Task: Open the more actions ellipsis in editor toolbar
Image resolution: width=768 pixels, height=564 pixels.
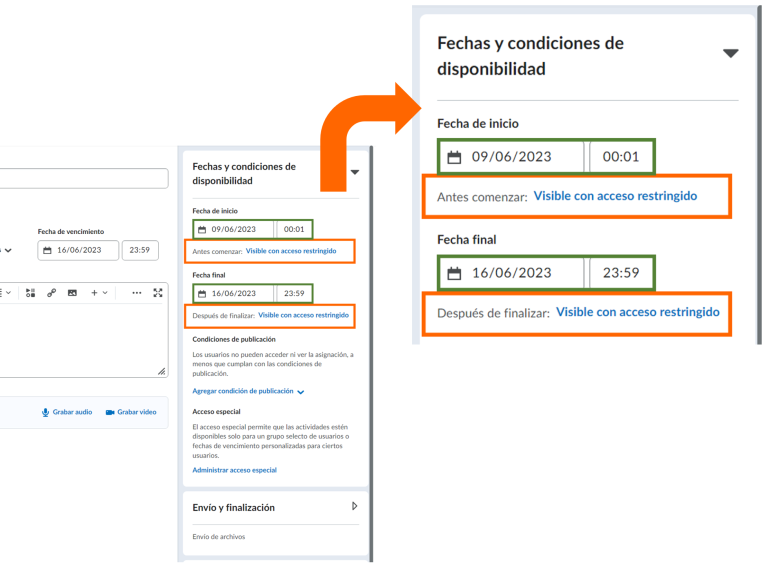Action: 136,293
